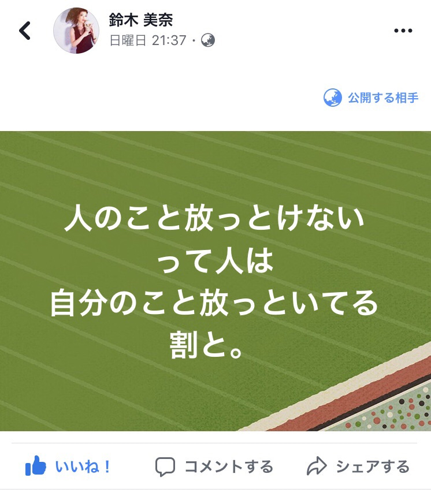Click the blue thumbs-up icon
431x504 pixels.
pyautogui.click(x=35, y=465)
